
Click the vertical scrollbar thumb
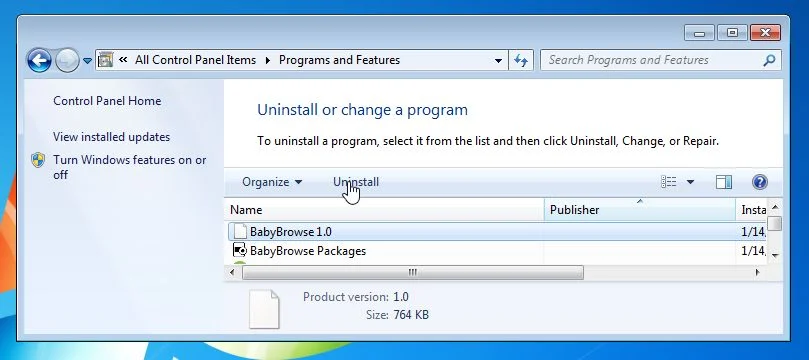point(774,223)
